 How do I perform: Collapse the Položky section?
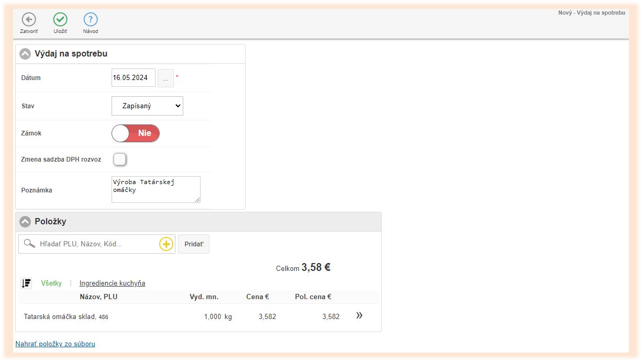[25, 222]
